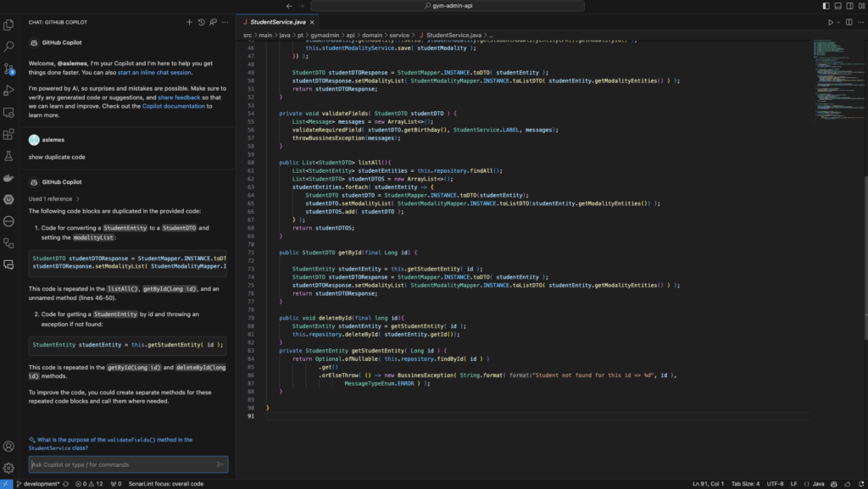The width and height of the screenshot is (868, 489).
Task: Send the chat message with arrow icon
Action: click(x=220, y=464)
